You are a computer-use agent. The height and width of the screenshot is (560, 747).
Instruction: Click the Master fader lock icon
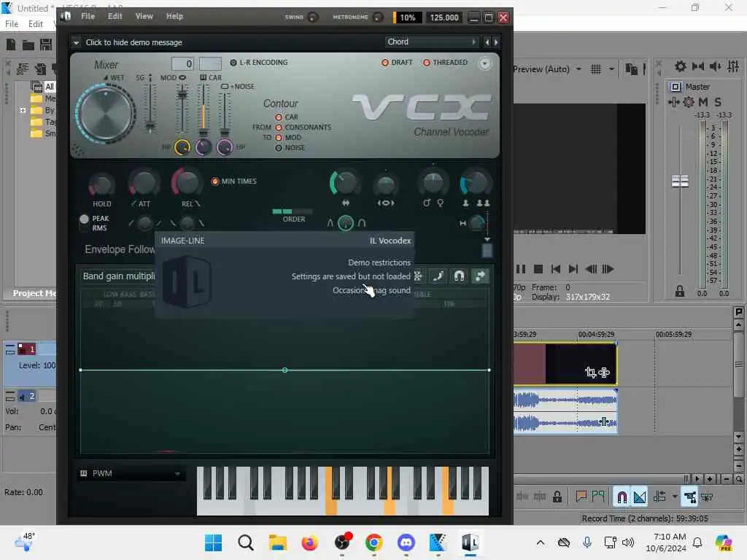pyautogui.click(x=680, y=292)
